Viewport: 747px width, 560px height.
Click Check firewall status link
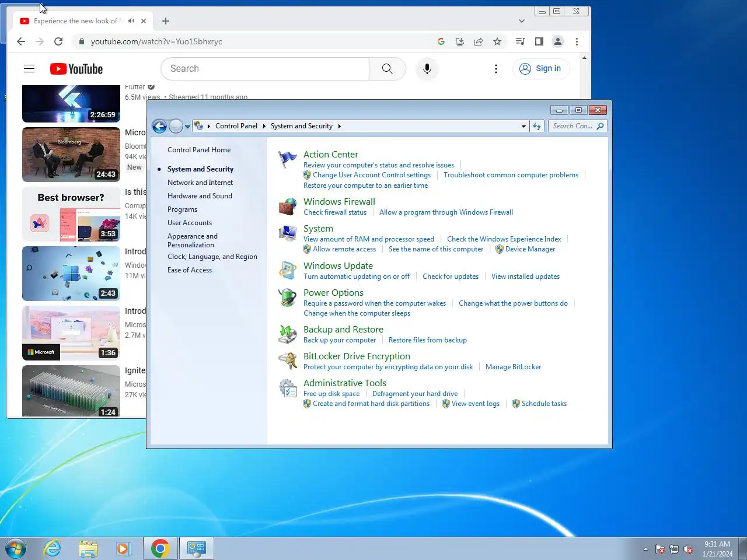[x=335, y=212]
